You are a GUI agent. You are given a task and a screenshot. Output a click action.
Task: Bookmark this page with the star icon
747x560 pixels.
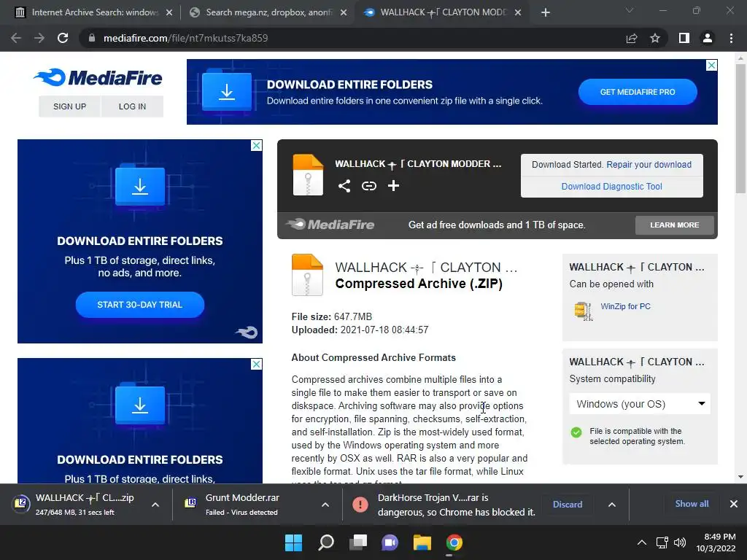tap(655, 38)
